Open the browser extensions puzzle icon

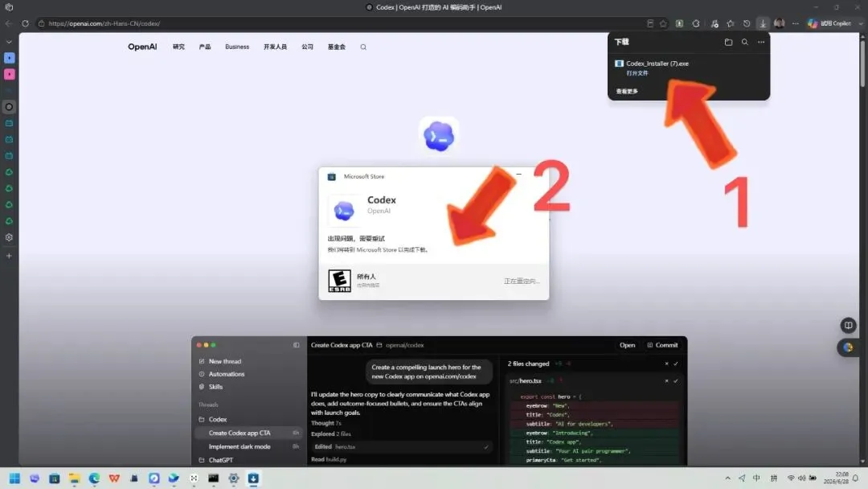[696, 23]
